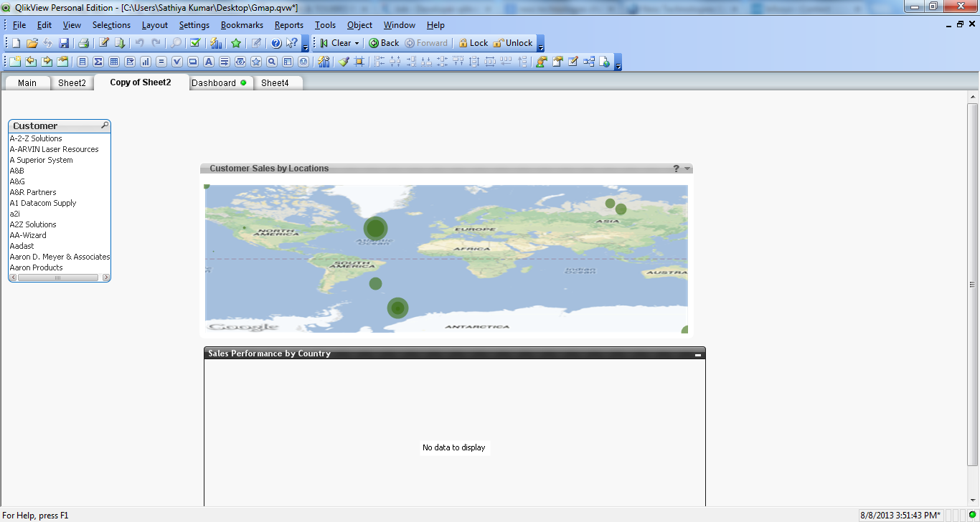Click the Print icon in toolbar

83,43
